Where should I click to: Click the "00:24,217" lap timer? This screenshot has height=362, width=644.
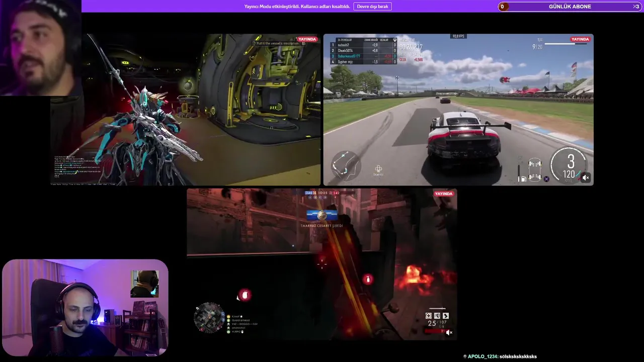[x=411, y=47]
